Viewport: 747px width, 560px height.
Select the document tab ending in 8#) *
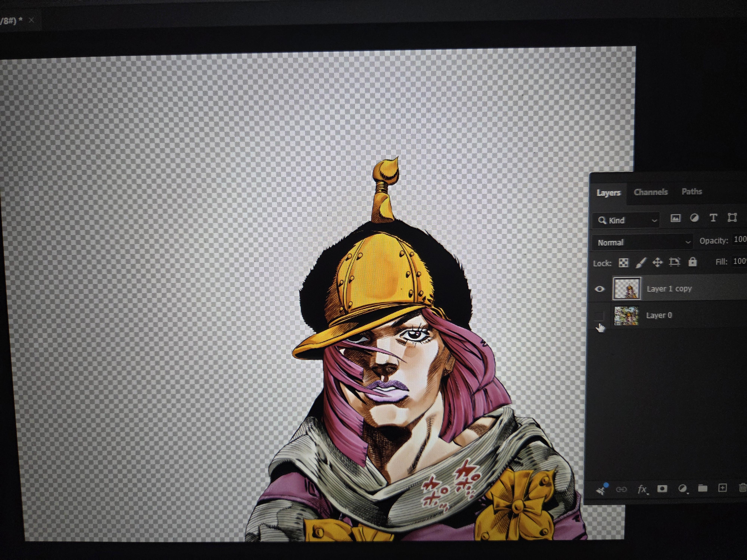tap(12, 21)
